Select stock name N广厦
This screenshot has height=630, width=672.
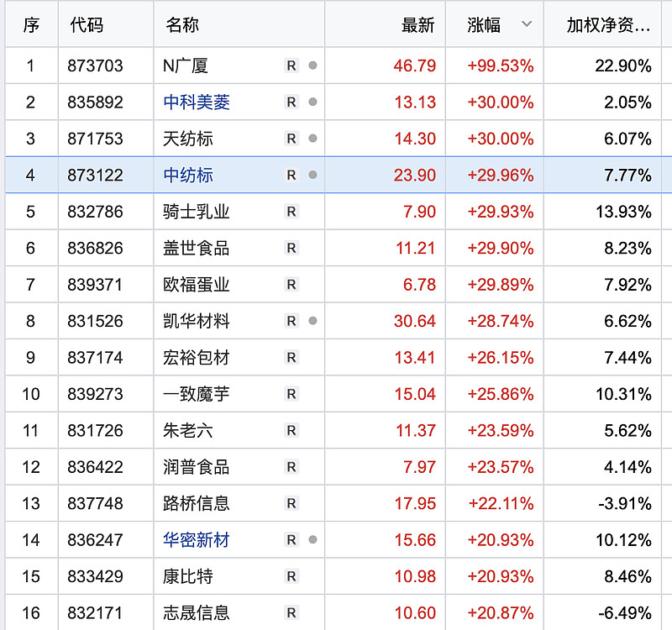(186, 66)
